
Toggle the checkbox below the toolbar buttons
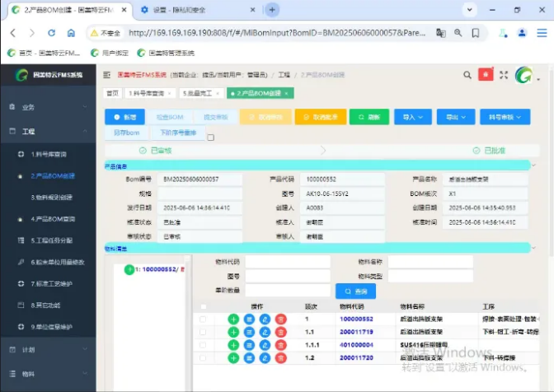pyautogui.click(x=210, y=138)
